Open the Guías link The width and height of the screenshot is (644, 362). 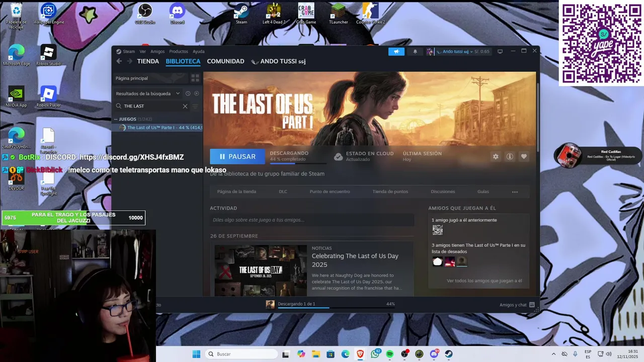[x=483, y=192]
